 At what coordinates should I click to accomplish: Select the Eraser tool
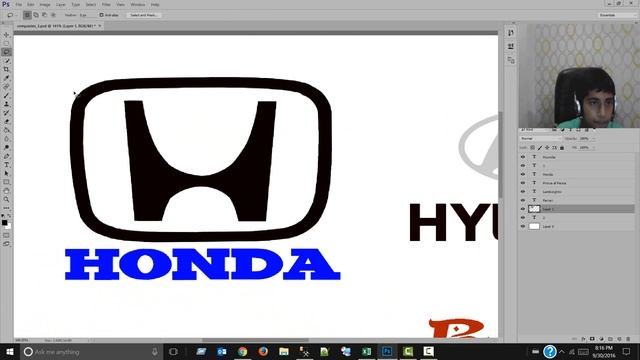tap(6, 121)
